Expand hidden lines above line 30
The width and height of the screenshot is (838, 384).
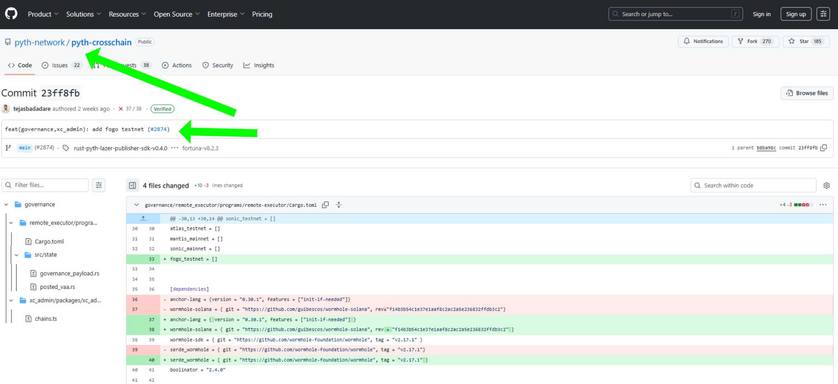(x=143, y=218)
